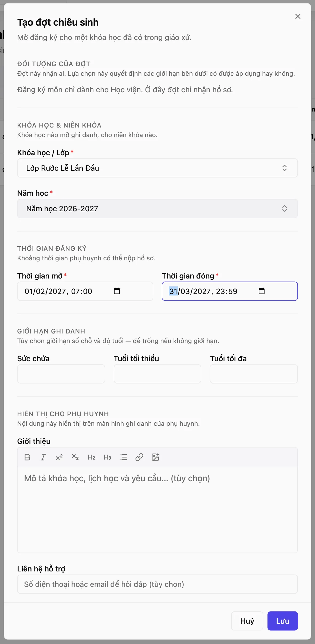Image resolution: width=315 pixels, height=644 pixels.
Task: Click the "GIỚI HẠN GHI DANH" section title
Action: click(51, 331)
